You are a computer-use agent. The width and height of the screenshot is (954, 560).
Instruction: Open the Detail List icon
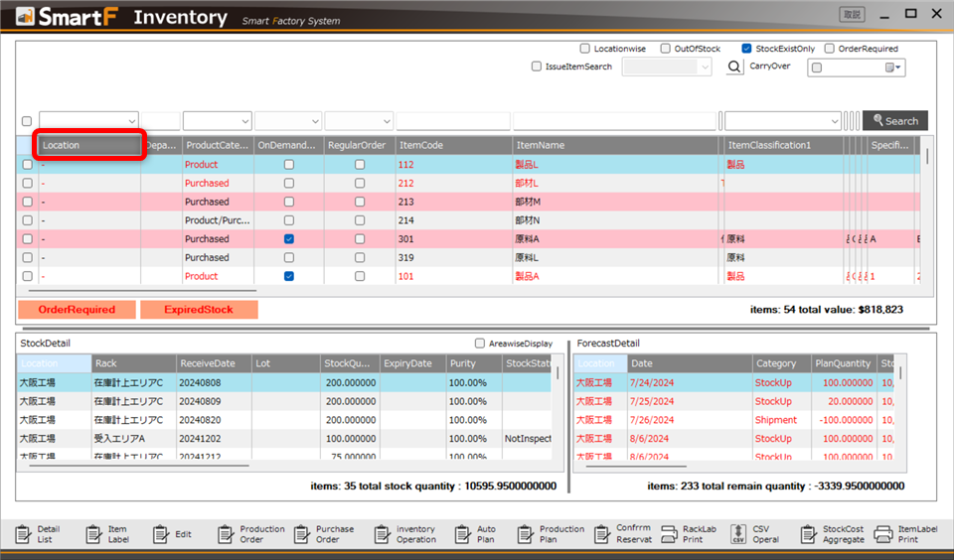(x=24, y=534)
